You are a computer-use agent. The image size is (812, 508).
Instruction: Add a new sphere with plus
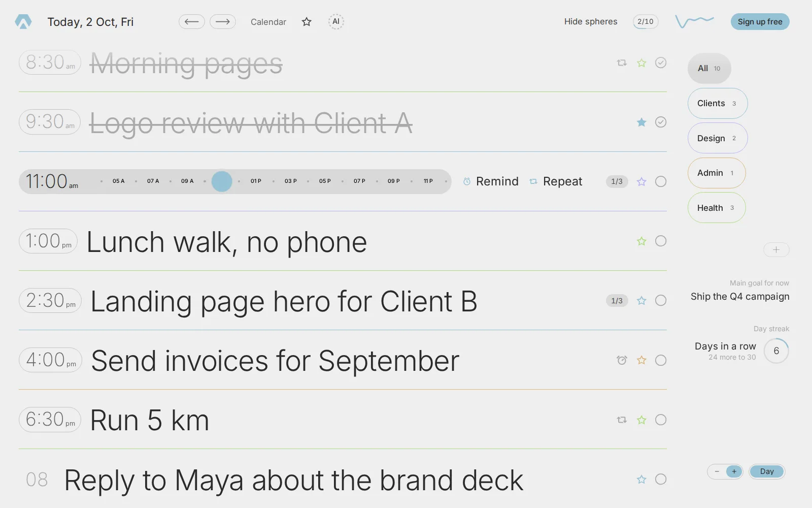tap(776, 249)
